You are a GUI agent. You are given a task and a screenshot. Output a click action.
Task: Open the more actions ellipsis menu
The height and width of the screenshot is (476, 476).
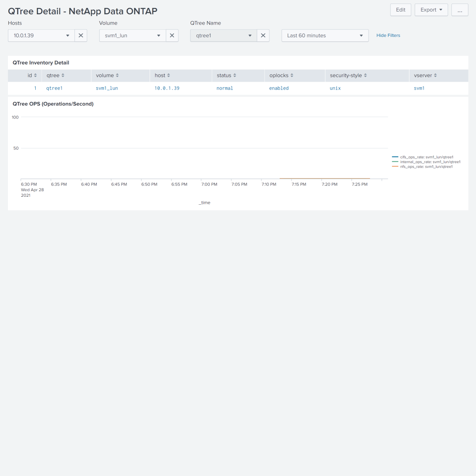click(x=460, y=10)
